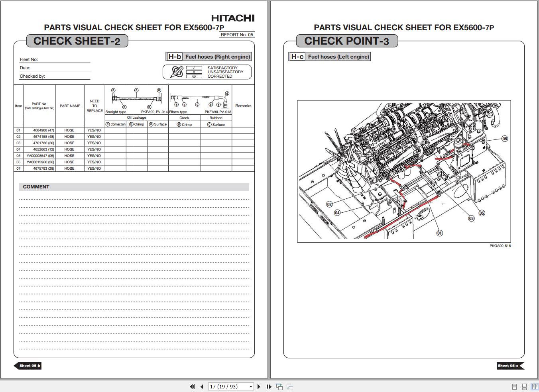Click the previous view navigation icon
This screenshot has height=392, width=539.
click(x=279, y=386)
